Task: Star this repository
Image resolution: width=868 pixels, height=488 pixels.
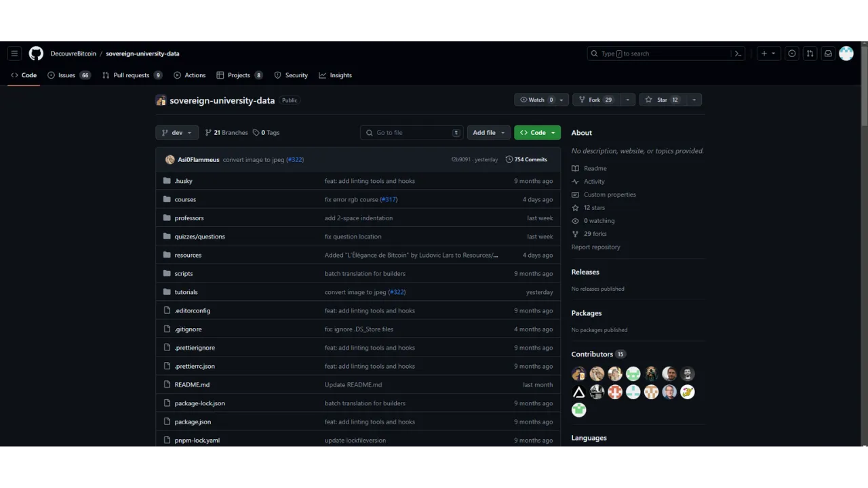Action: (x=663, y=100)
